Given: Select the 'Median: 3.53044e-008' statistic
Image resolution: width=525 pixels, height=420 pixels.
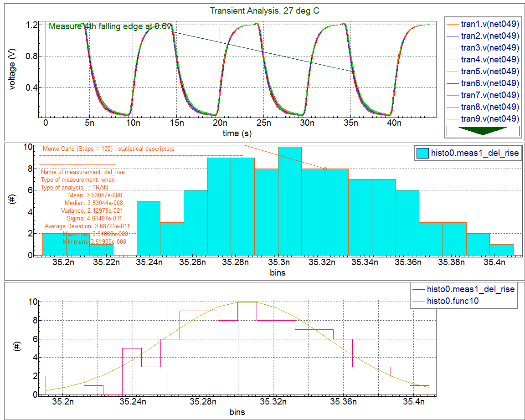Looking at the screenshot, I should tap(94, 203).
